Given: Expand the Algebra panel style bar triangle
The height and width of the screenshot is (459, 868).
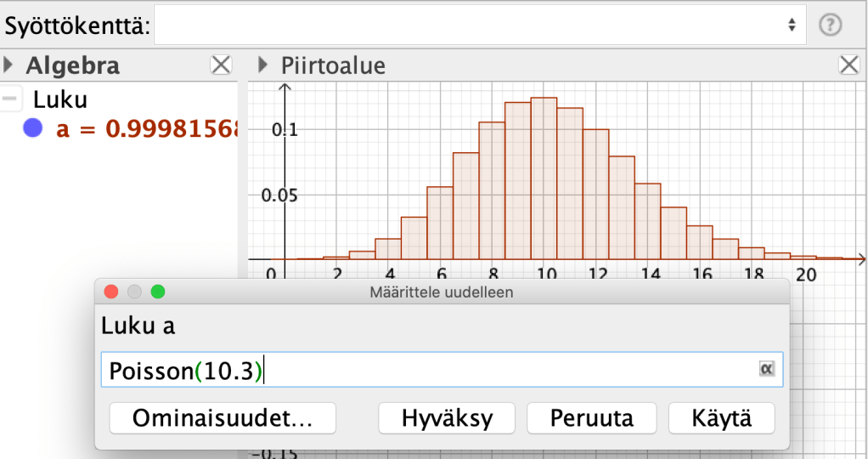Looking at the screenshot, I should point(8,65).
